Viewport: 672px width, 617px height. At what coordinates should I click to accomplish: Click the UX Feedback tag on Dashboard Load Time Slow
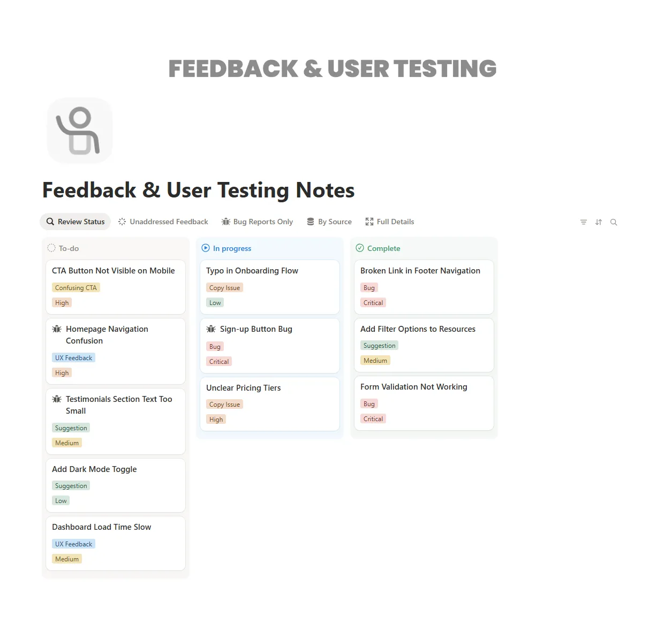(73, 544)
